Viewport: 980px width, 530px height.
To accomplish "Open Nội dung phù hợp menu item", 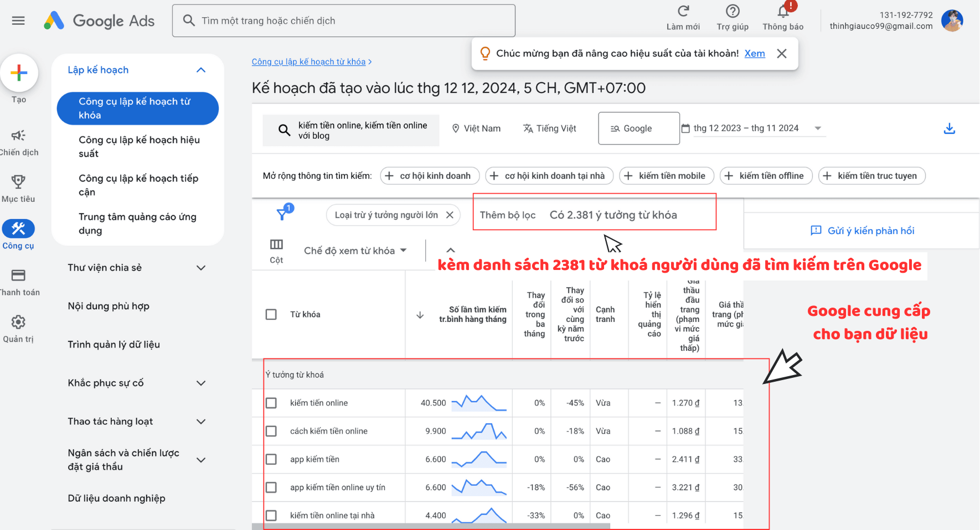I will click(x=109, y=306).
